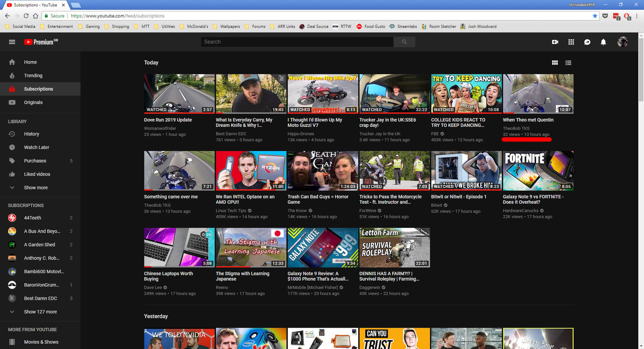Open Linus Tech Tips channel link
Viewport: 644px width, 349px height.
click(231, 211)
